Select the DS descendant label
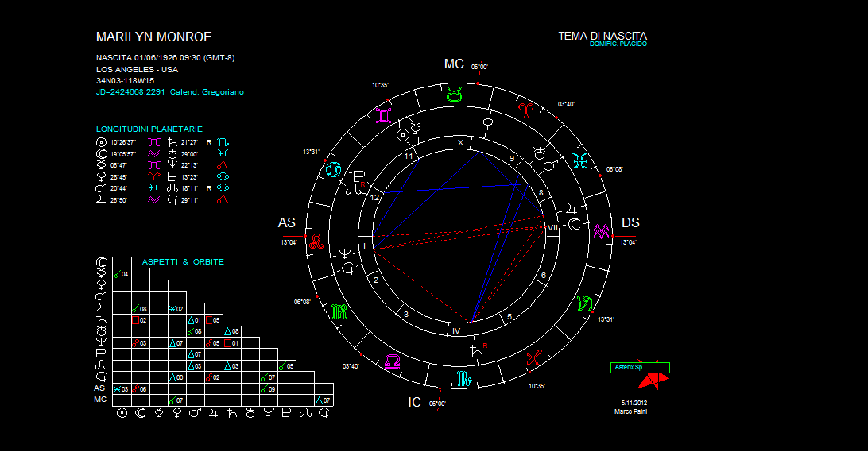The height and width of the screenshot is (452, 868). [x=630, y=223]
